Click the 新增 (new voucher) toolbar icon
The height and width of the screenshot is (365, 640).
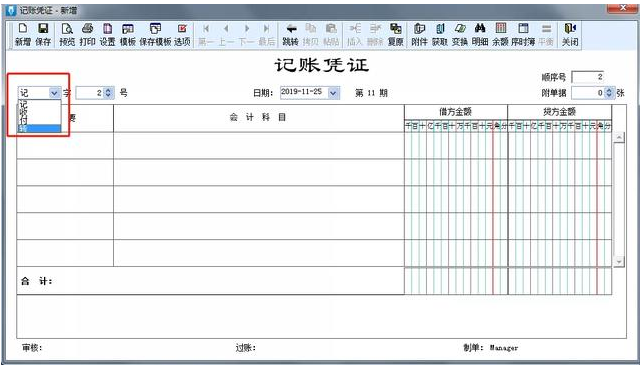[x=23, y=34]
